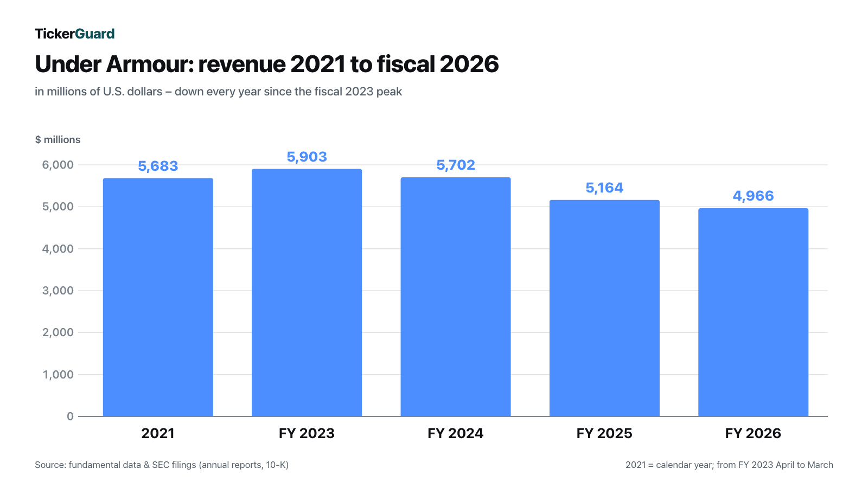Select the 2021 revenue bar
Screen dimensions: 868x488
coord(158,297)
